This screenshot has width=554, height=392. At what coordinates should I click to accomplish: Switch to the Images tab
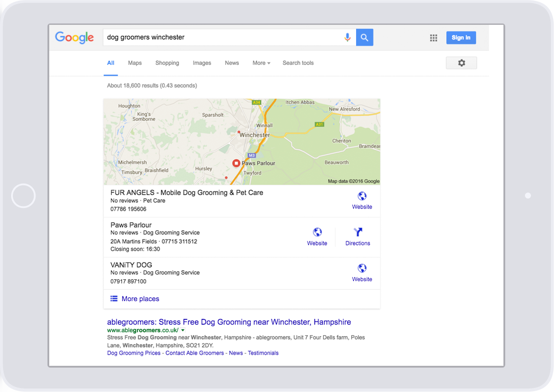point(202,63)
